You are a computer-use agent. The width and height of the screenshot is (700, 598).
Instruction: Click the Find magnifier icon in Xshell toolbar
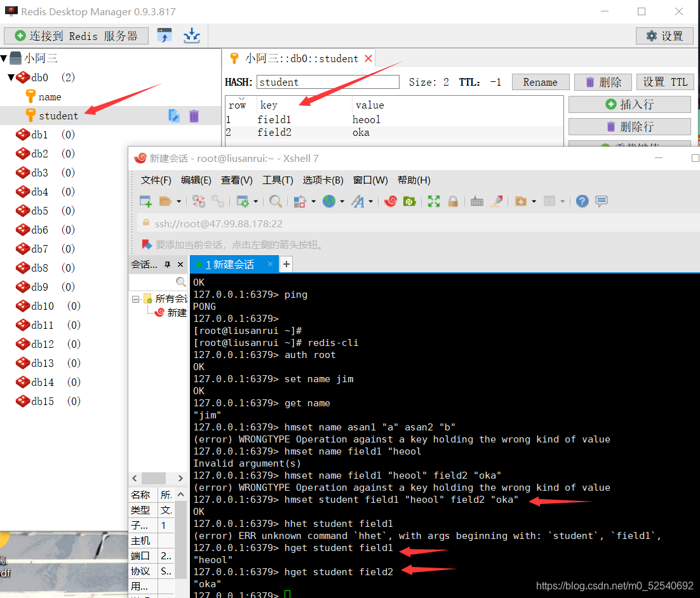coord(276,201)
